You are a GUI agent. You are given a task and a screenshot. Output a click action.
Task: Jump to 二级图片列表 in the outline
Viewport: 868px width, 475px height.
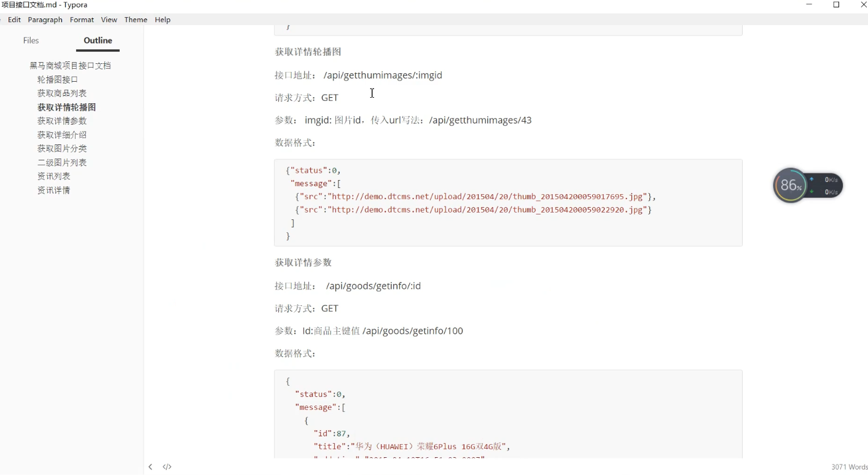point(62,163)
